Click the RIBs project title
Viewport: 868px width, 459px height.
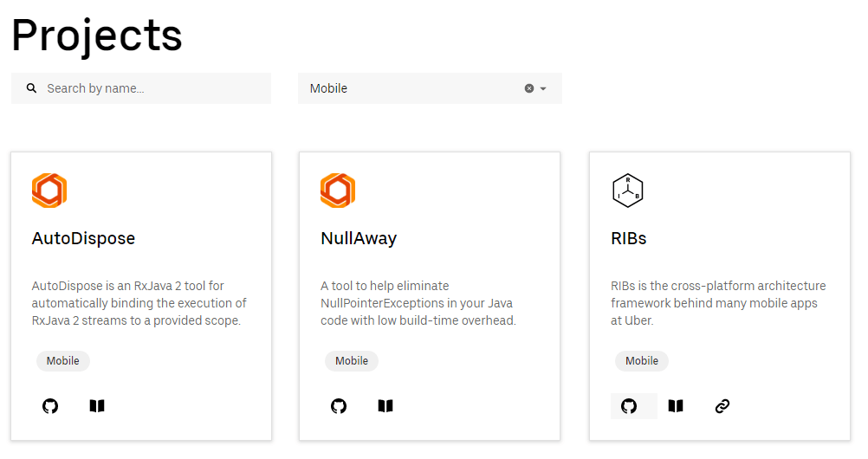[x=629, y=238]
